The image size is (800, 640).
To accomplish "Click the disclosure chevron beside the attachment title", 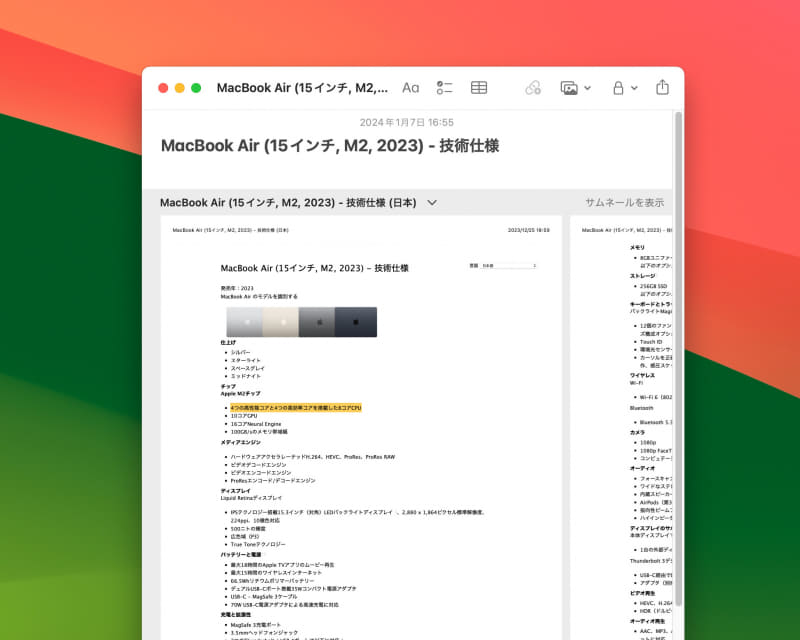I will (431, 202).
